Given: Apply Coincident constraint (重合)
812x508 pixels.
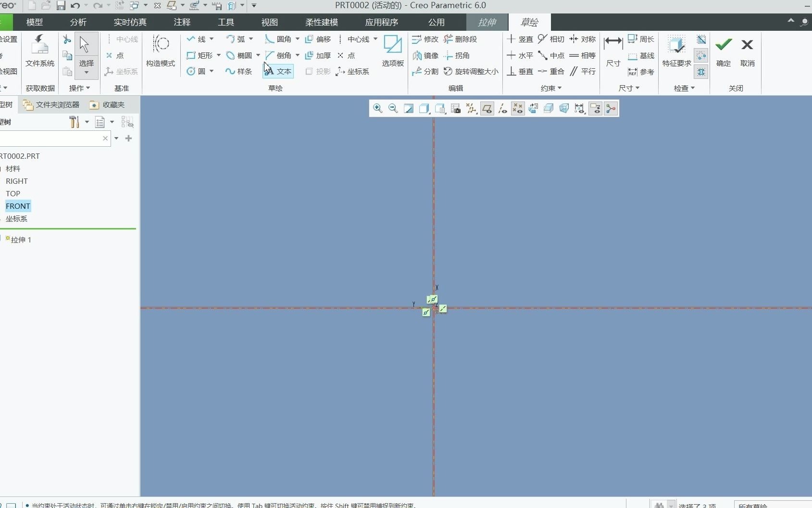Looking at the screenshot, I should click(x=551, y=71).
